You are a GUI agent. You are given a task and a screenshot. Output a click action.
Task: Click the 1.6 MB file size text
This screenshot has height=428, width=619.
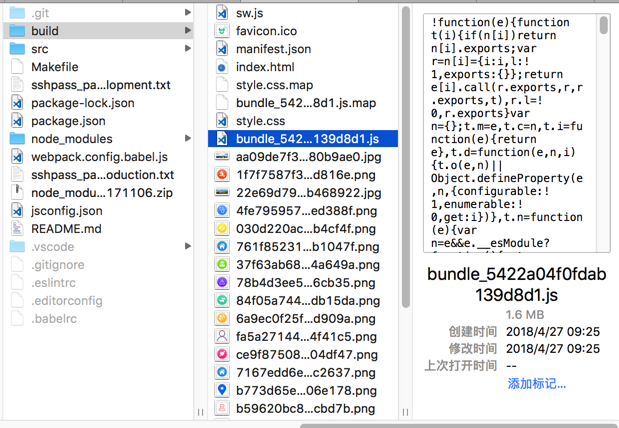pyautogui.click(x=525, y=314)
